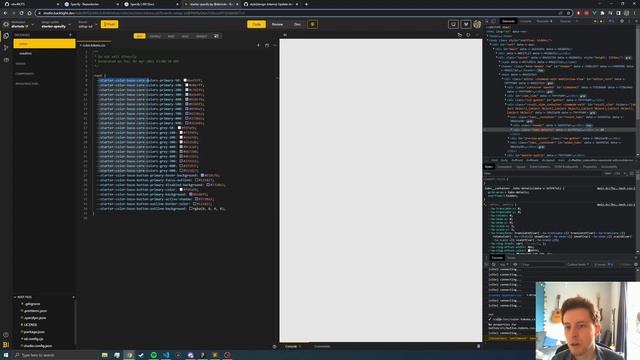Open the DevTools settings gear icon
Screen dimensions: 640x360
(622, 21)
